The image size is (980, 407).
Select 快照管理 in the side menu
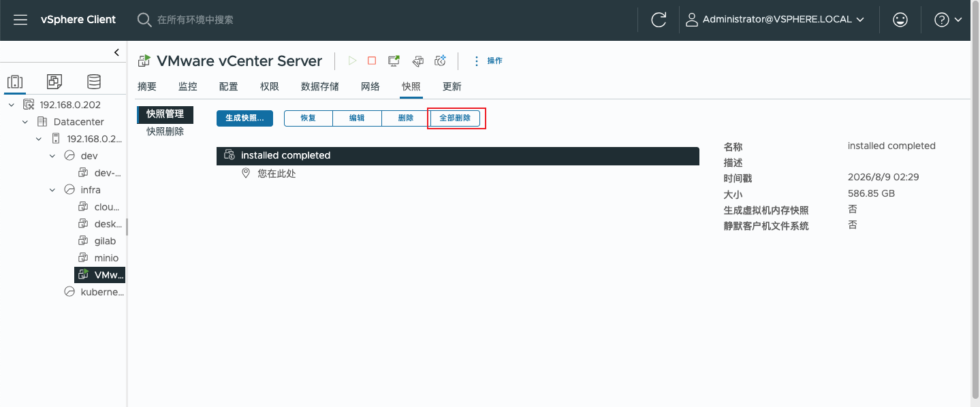[165, 114]
